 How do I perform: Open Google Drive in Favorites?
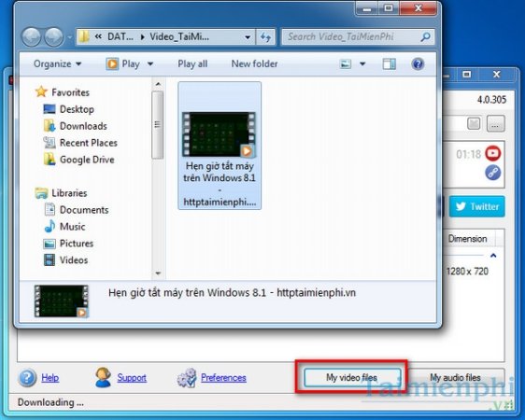pyautogui.click(x=87, y=160)
